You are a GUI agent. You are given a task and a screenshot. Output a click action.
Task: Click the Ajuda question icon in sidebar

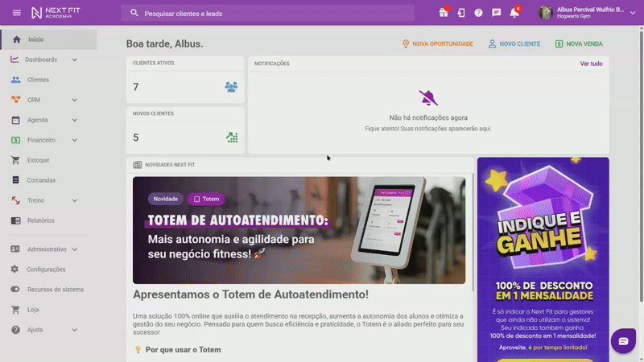coord(15,330)
